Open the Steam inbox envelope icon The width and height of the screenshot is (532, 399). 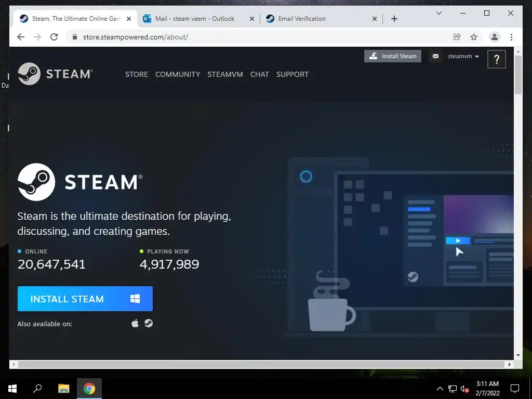435,56
